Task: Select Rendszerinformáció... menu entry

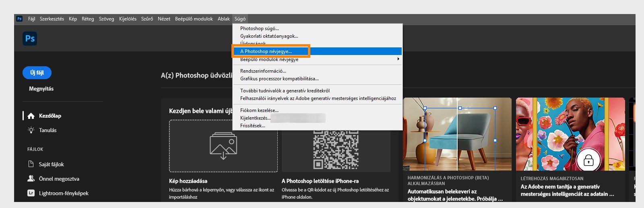Action: coord(318,71)
